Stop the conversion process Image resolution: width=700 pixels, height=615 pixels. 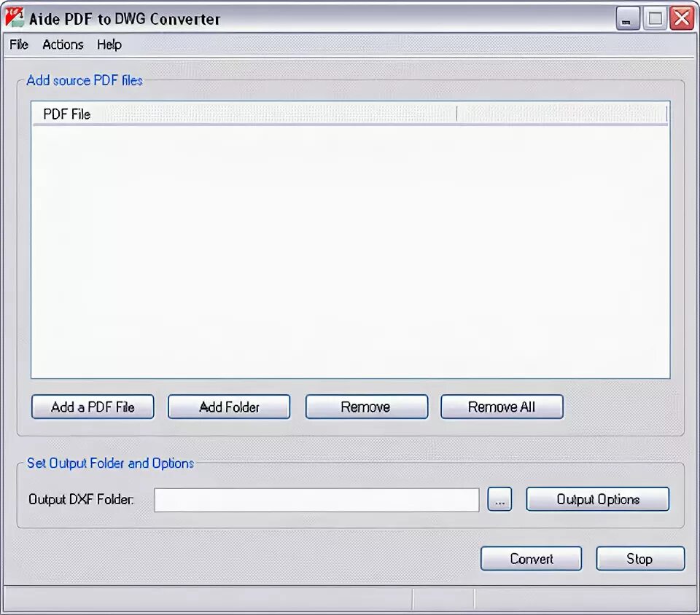pos(640,559)
